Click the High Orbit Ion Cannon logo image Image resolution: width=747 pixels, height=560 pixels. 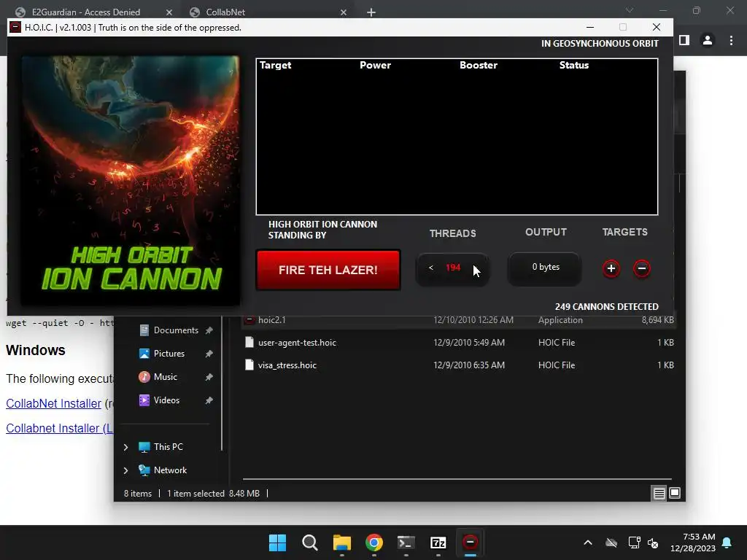tap(131, 181)
